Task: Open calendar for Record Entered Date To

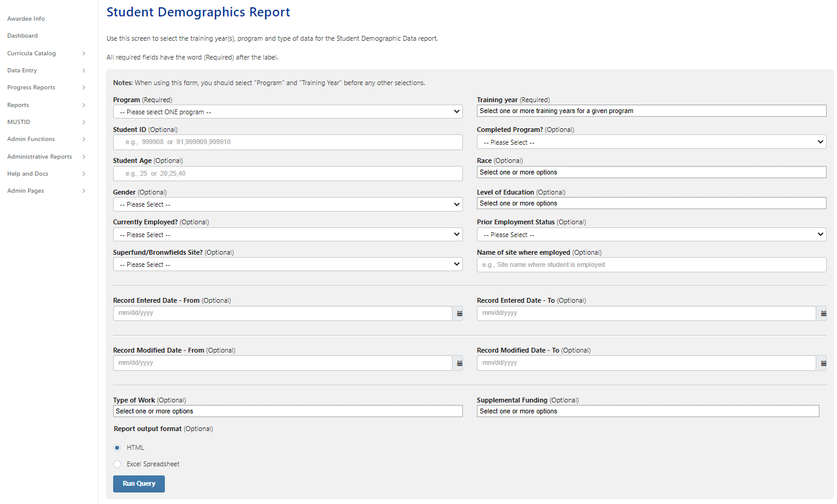Action: (823, 314)
